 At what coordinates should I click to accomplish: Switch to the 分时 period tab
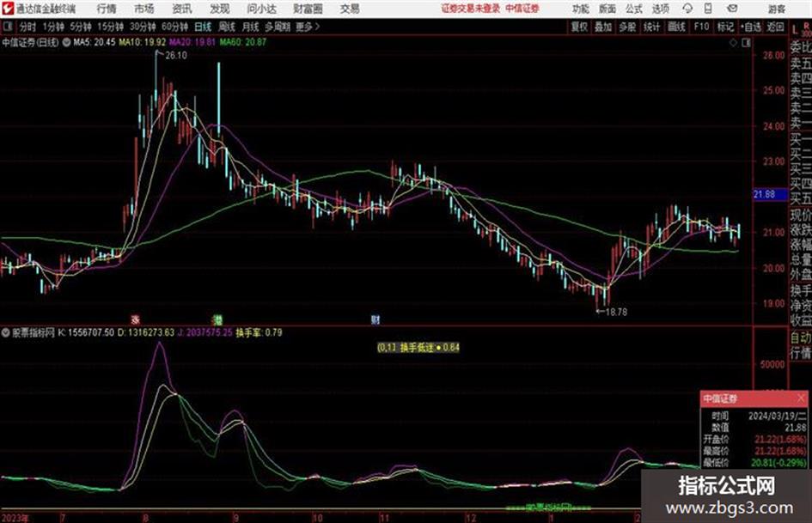click(28, 27)
